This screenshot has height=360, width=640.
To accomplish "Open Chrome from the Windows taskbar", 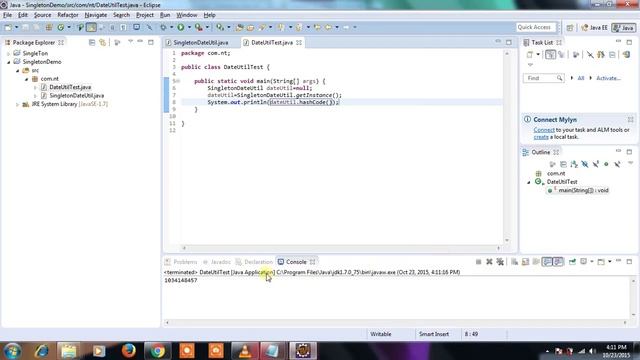I will coord(158,350).
